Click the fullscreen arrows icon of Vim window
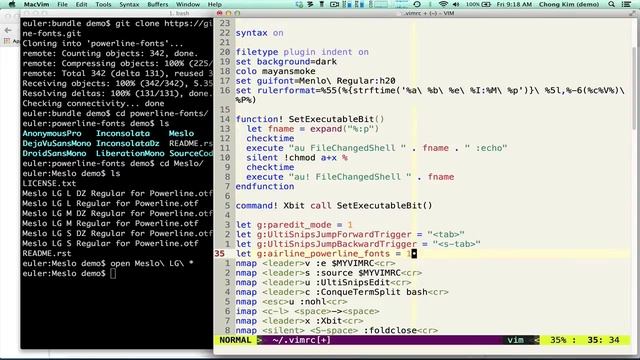 pyautogui.click(x=632, y=13)
